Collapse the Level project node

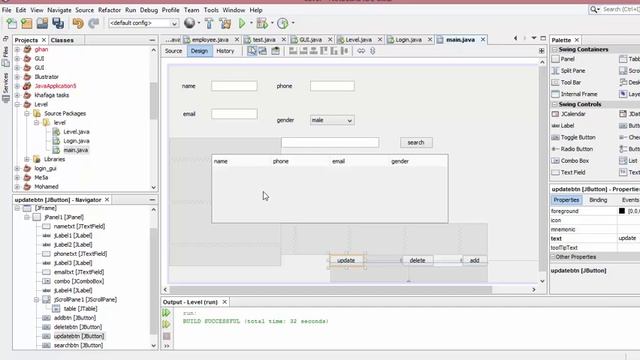point(18,104)
